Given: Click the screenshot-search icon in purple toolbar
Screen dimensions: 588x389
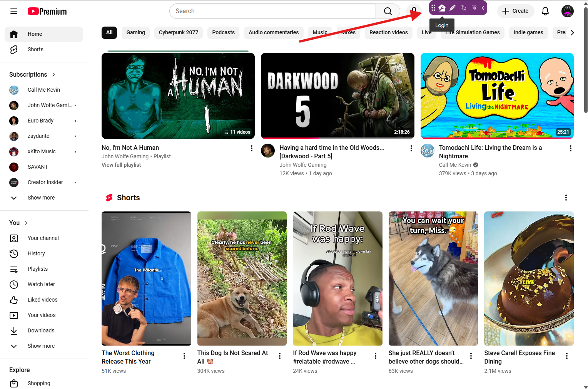Looking at the screenshot, I should 474,8.
